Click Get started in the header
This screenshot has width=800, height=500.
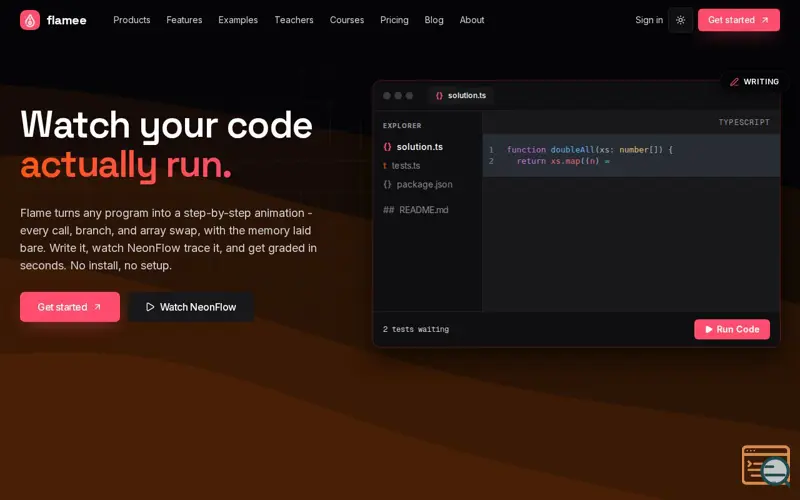738,20
